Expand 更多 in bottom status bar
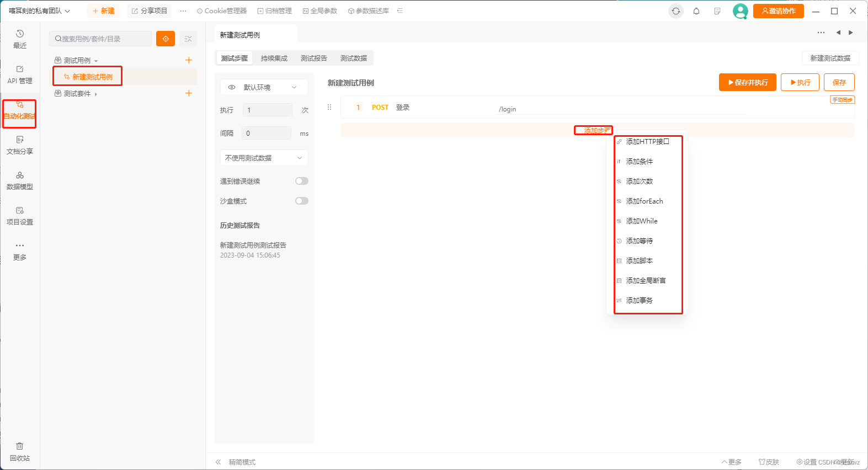 (732, 462)
